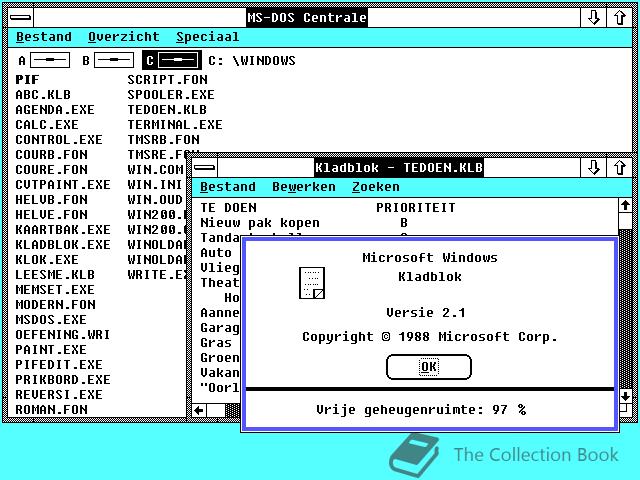The image size is (640, 480).
Task: Click the Kladblok vertical scrollbar track
Action: click(625, 310)
